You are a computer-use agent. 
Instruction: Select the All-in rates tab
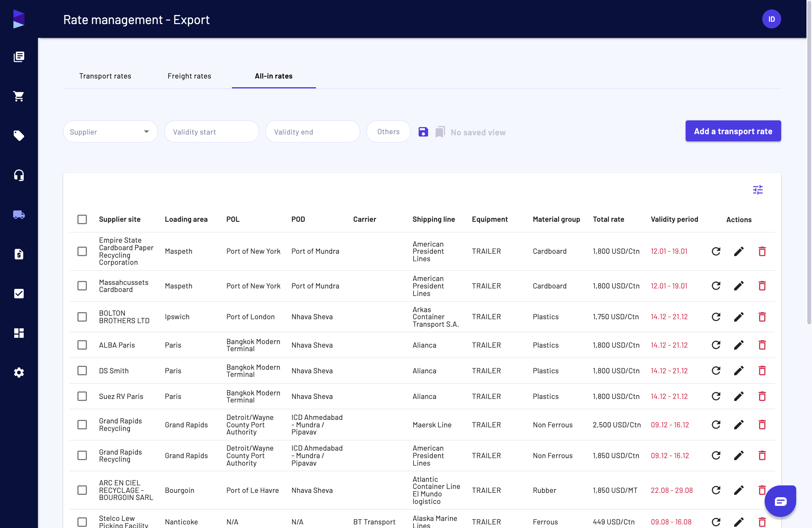click(x=274, y=76)
